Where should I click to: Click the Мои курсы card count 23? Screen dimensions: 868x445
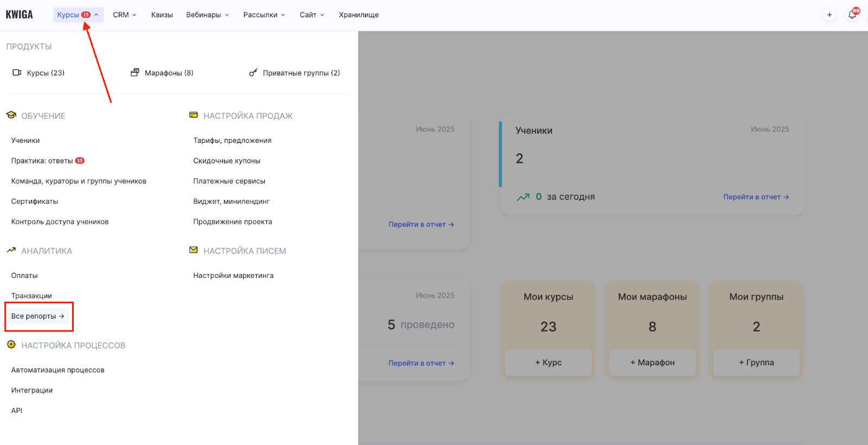[548, 327]
